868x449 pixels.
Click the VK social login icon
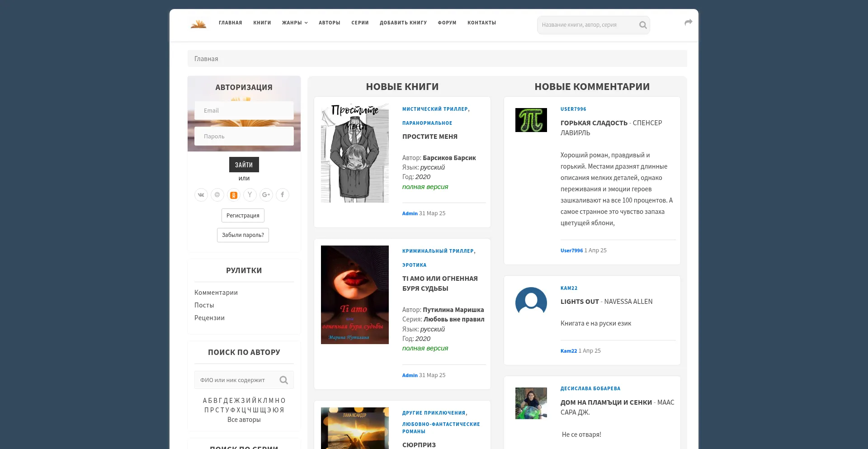click(201, 195)
